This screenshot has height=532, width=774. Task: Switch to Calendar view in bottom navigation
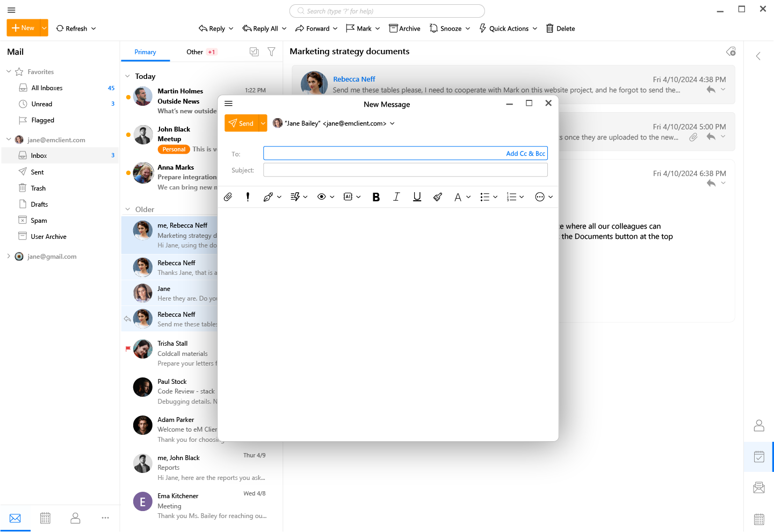45,518
